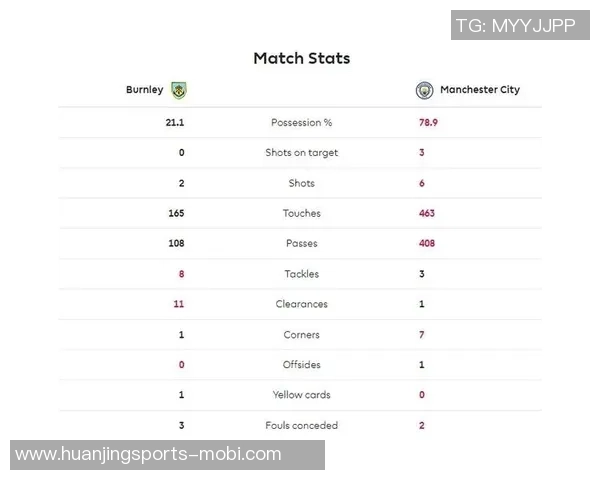Screen dimensions: 600x480
Task: Select the Clearances stat label
Action: pyautogui.click(x=301, y=304)
